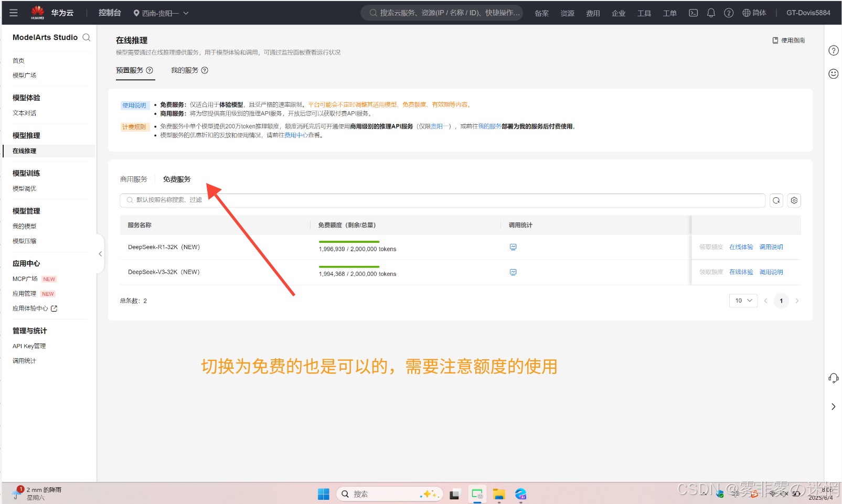Viewport: 842px width, 504px height.
Task: Click the ModelArts Studio search icon
Action: tap(87, 37)
